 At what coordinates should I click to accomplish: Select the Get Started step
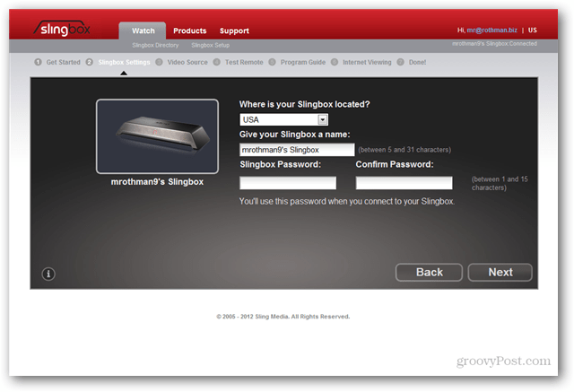[63, 62]
